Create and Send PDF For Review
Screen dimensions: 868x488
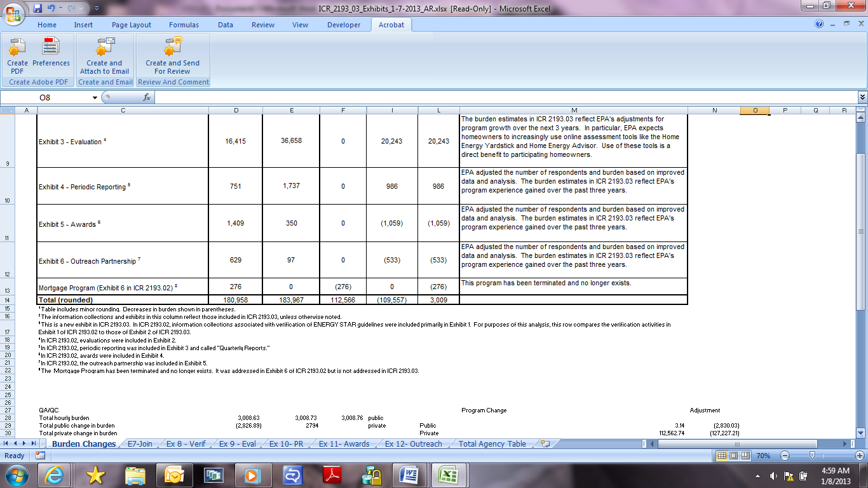[x=172, y=56]
